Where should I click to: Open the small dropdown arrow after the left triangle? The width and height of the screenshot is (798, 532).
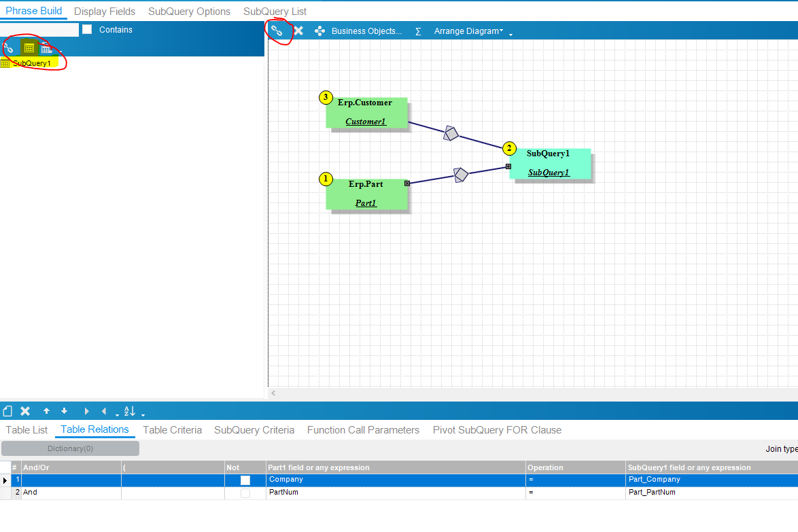click(x=117, y=414)
